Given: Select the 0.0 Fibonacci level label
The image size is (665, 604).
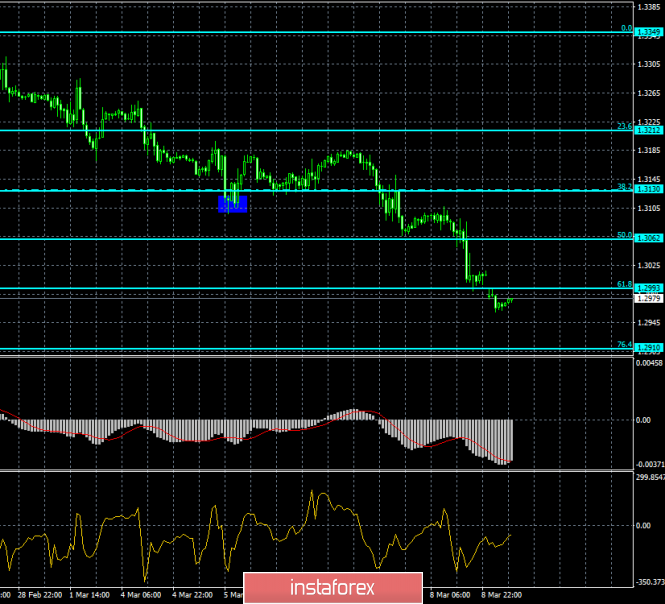Looking at the screenshot, I should [625, 29].
